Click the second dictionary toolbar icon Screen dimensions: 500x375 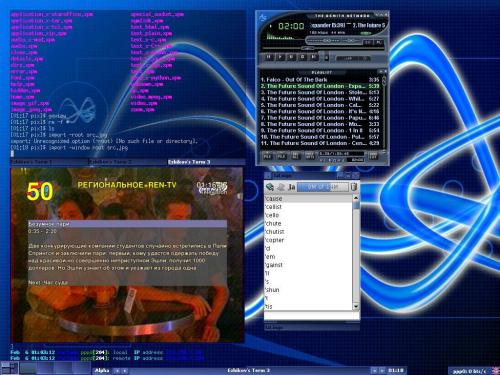pyautogui.click(x=281, y=187)
